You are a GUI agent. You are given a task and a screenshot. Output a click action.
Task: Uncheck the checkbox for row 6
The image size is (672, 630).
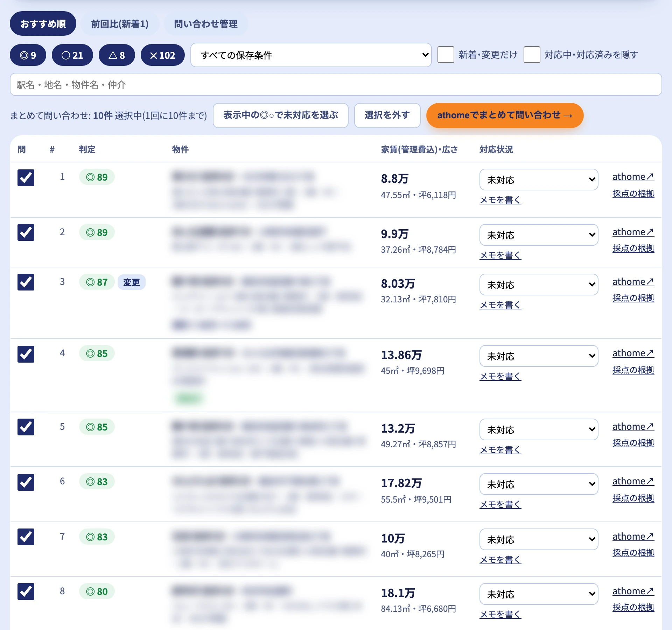pyautogui.click(x=26, y=482)
